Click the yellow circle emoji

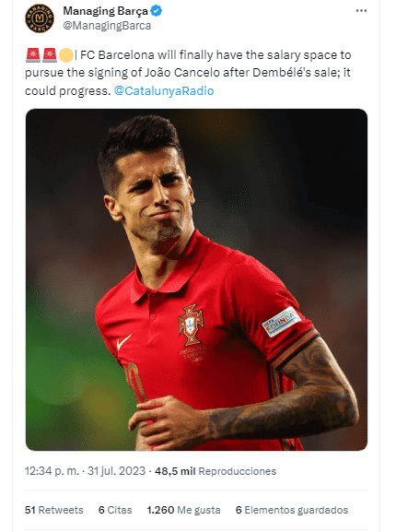66,55
